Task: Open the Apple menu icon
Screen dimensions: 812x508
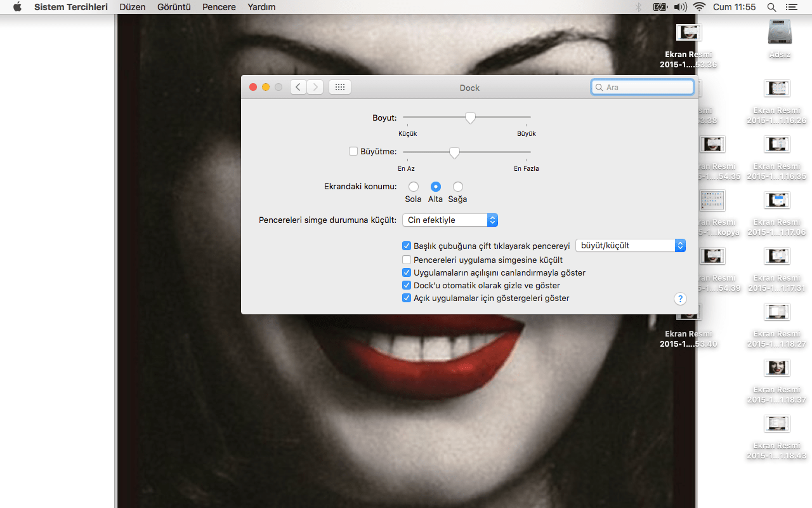Action: point(16,7)
